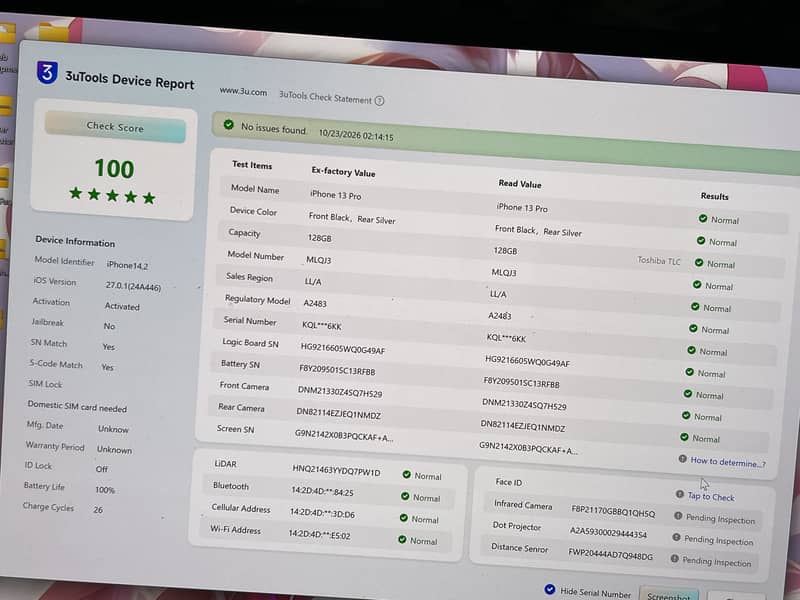Click the LiDAR Normal status checkmark

(x=407, y=474)
